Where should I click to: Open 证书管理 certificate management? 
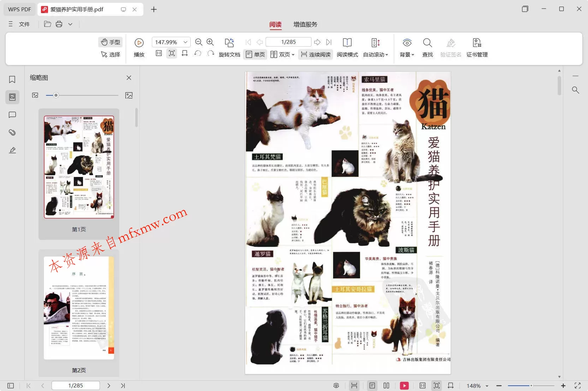477,48
